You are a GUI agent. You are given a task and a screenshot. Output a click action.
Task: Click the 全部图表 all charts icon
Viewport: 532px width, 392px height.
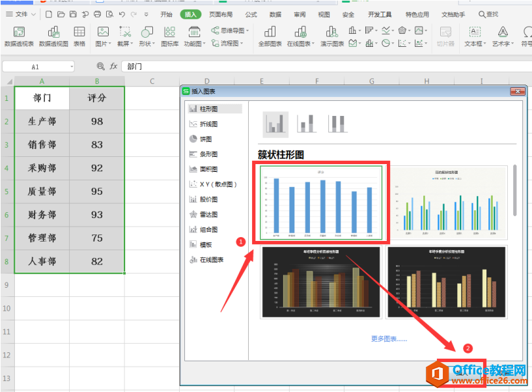270,36
